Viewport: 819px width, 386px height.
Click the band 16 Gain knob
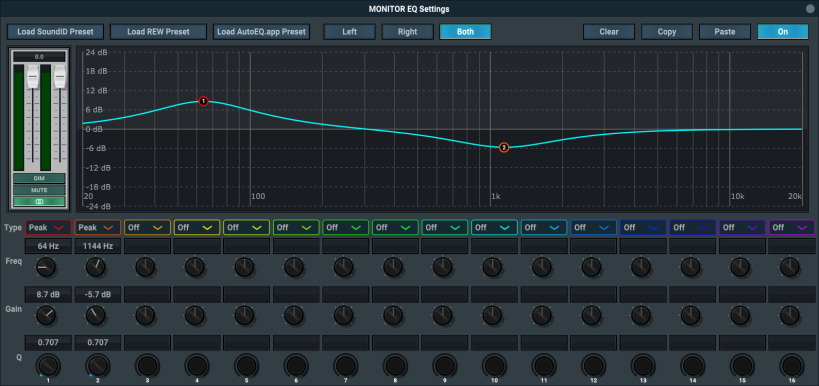coord(790,315)
